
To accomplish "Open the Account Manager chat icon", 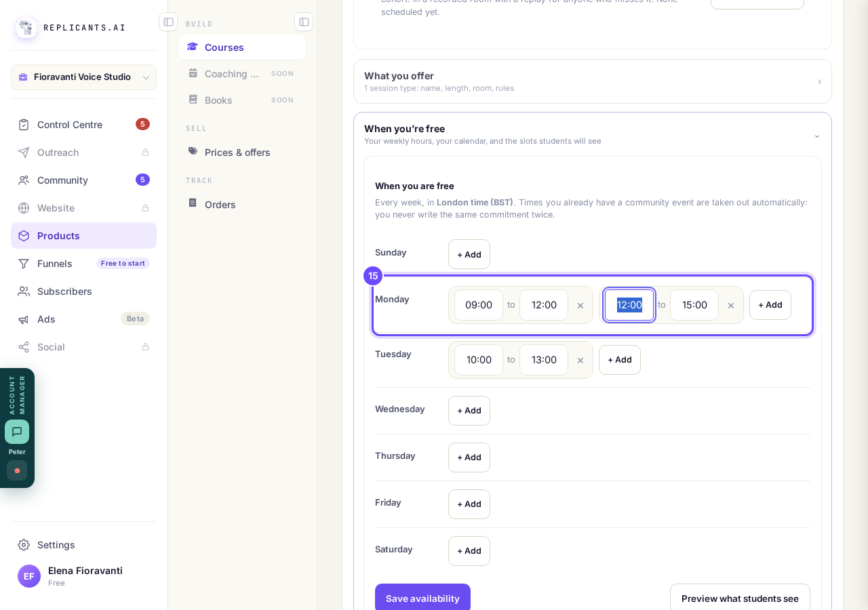I will coord(17,432).
